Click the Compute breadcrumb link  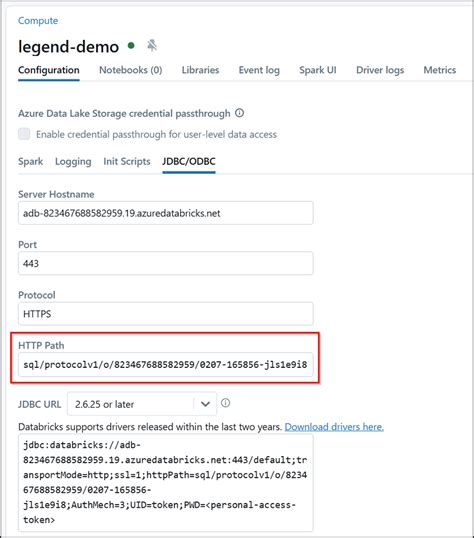(38, 21)
